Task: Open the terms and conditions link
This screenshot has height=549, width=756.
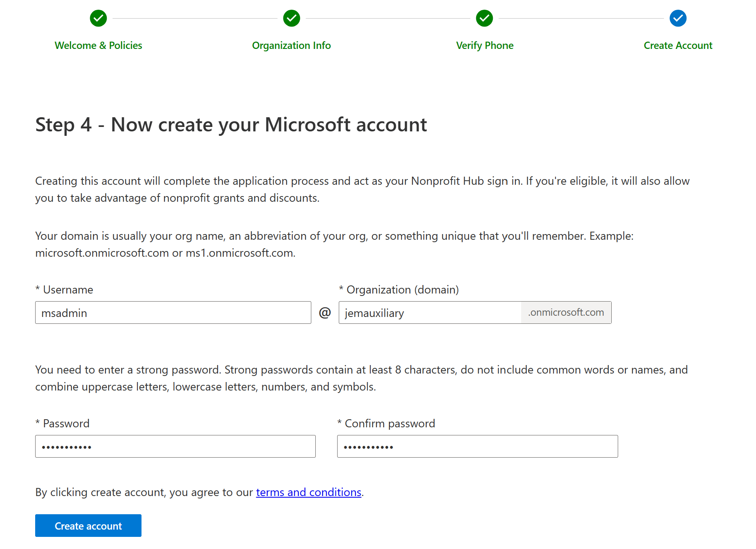Action: click(308, 492)
